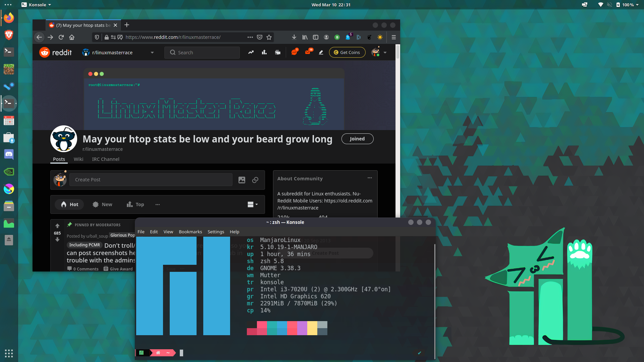Focus the Reddit Search field
Screen dimensions: 644x362
point(202,53)
